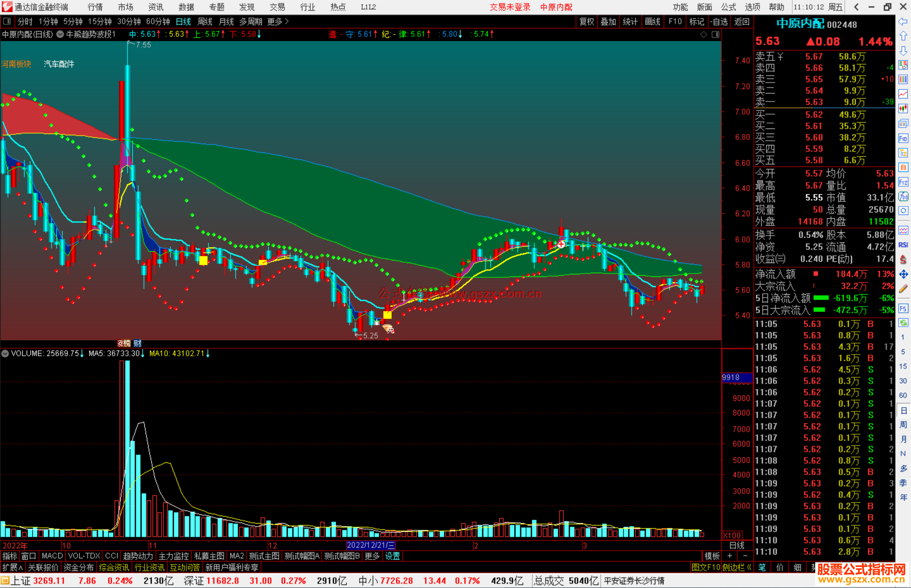Screen dimensions: 911x588
Task: Open the RSI indicator sidebar icon
Action: tap(903, 245)
